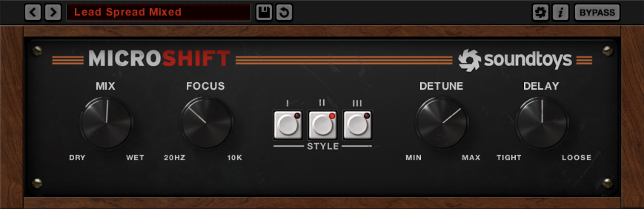644x209 pixels.
Task: Click the LOOSE label under Delay
Action: [577, 158]
